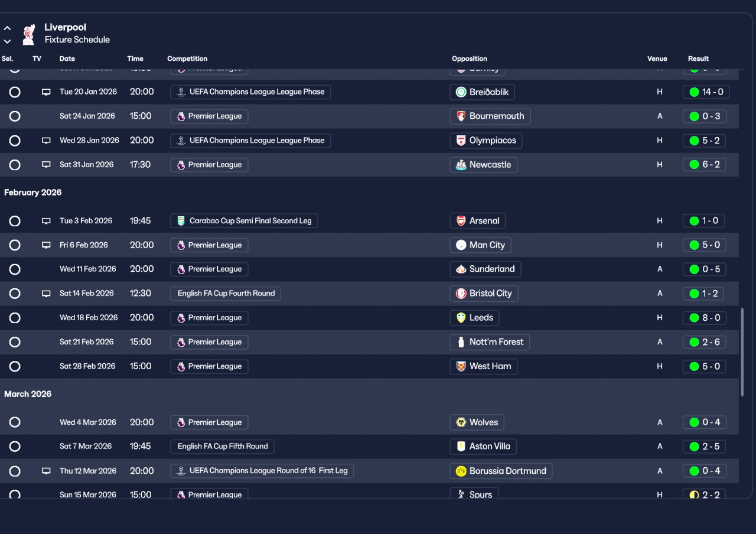Open the 2 - 6 result against Nott'm Forest
756x534 pixels.
click(704, 342)
